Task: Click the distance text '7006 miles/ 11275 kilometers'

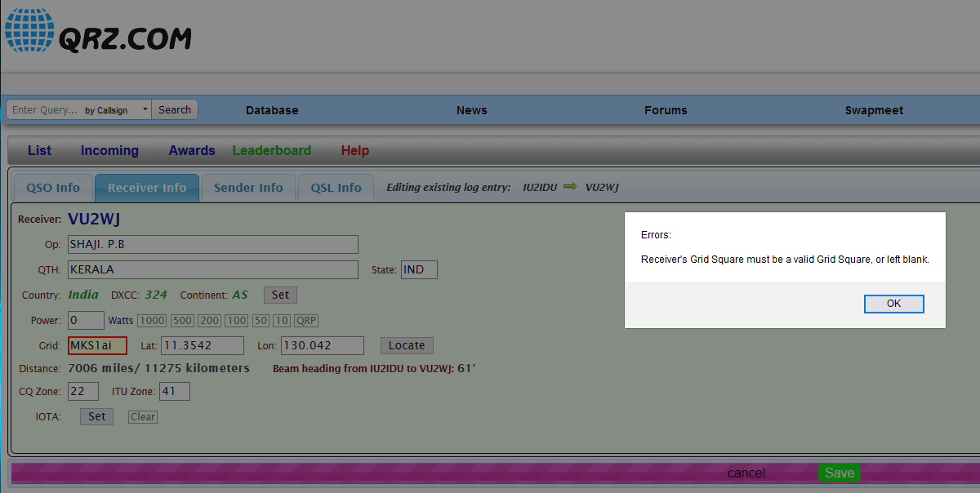Action: (158, 369)
